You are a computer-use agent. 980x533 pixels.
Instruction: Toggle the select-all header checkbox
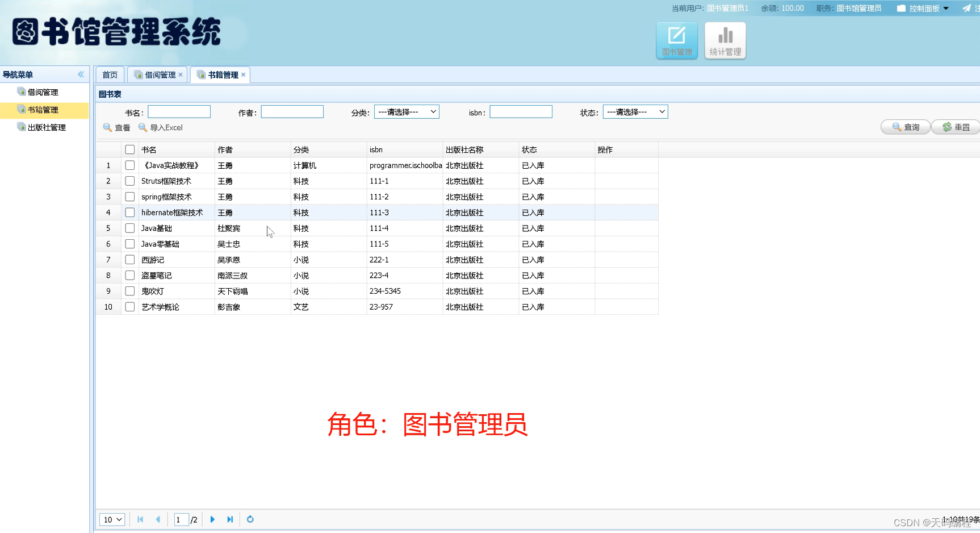click(x=130, y=149)
